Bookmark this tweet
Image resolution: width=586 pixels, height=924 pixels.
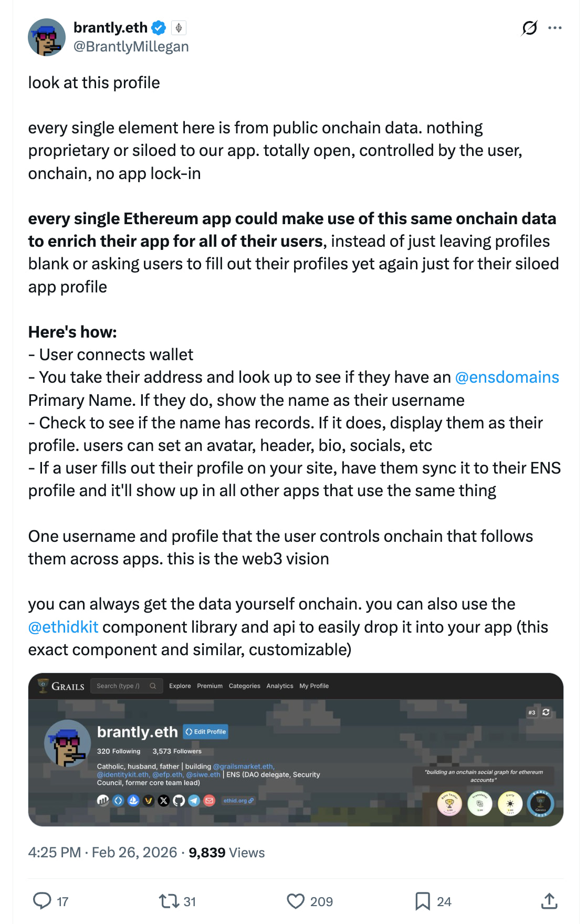click(422, 901)
